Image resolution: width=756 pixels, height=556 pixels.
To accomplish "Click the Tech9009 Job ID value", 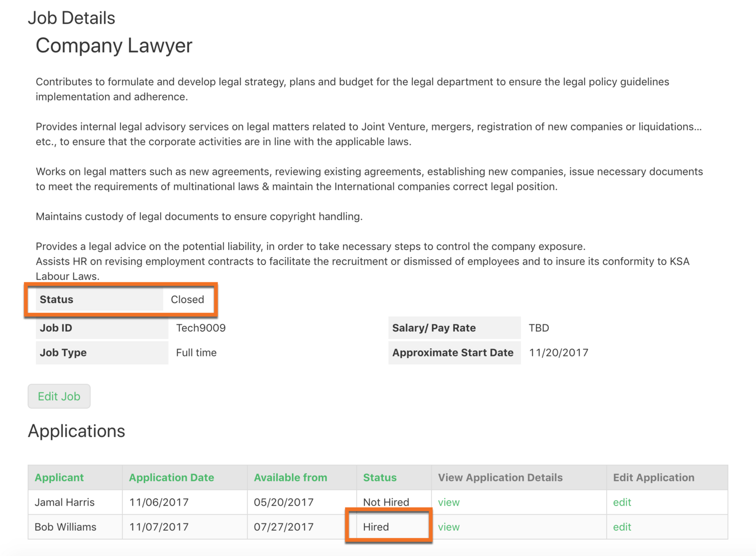I will pos(201,328).
